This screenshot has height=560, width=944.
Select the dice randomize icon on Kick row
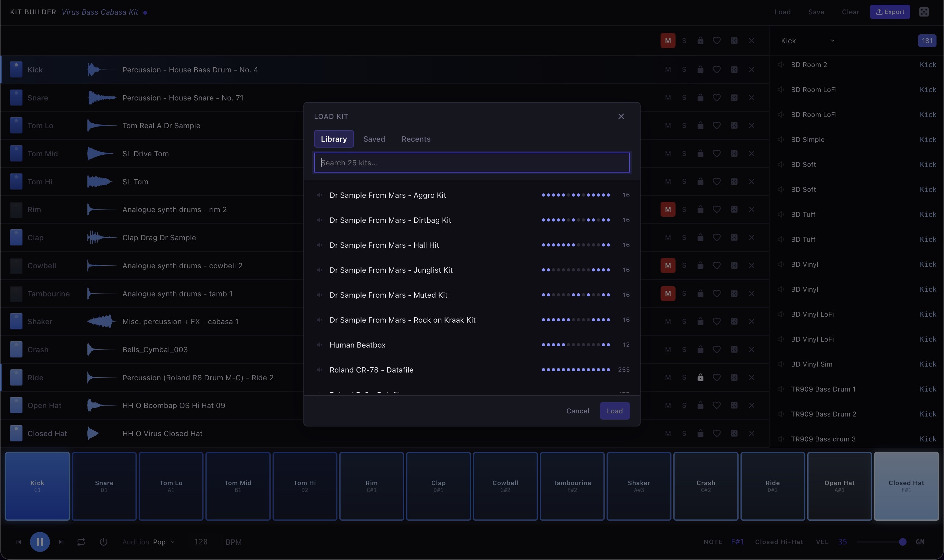[x=734, y=70]
